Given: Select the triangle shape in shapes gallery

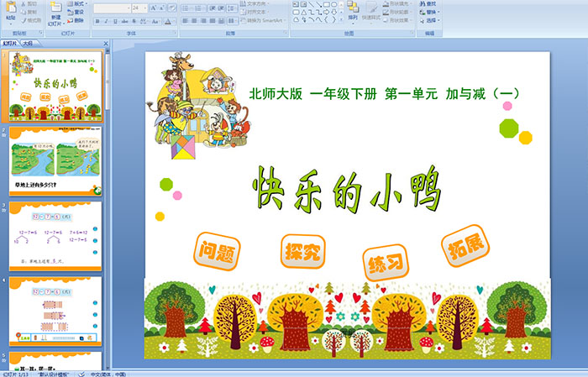Looking at the screenshot, I should click(304, 13).
